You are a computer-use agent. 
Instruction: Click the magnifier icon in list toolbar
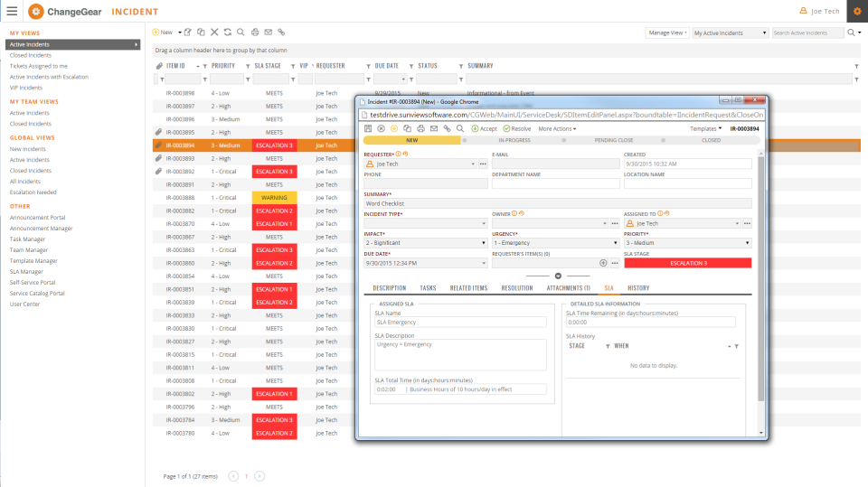[x=241, y=33]
